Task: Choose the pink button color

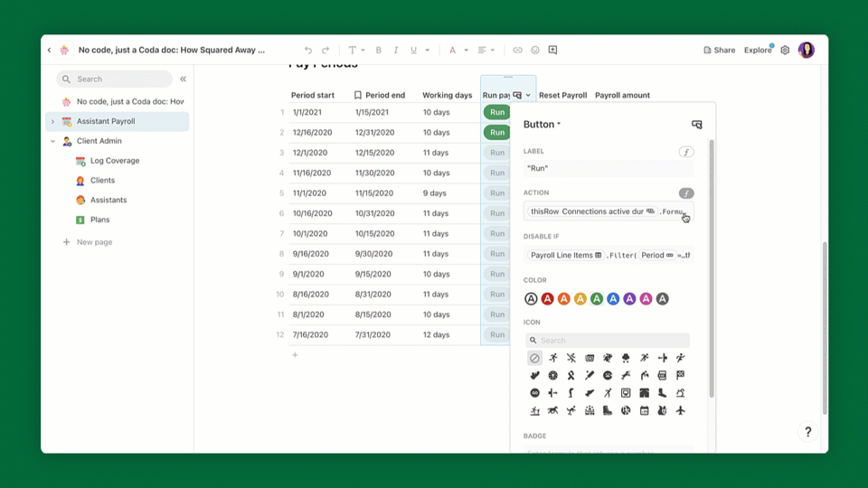Action: click(646, 299)
